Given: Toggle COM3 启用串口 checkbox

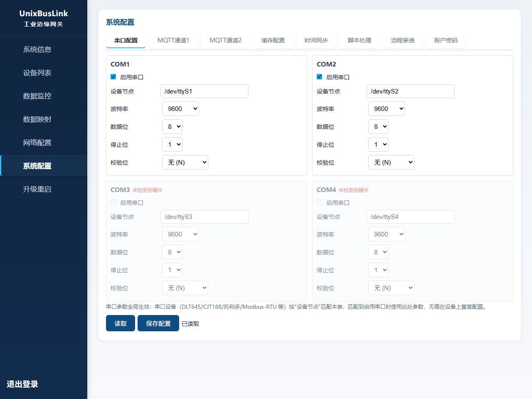Looking at the screenshot, I should [x=113, y=202].
